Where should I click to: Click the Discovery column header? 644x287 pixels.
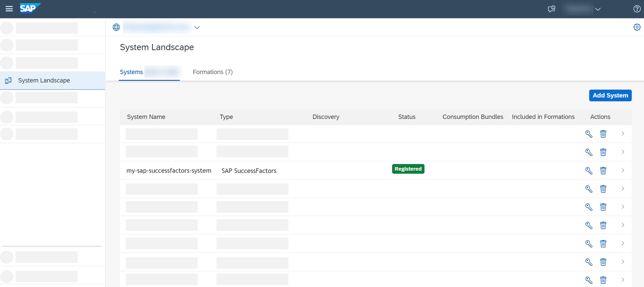point(326,117)
